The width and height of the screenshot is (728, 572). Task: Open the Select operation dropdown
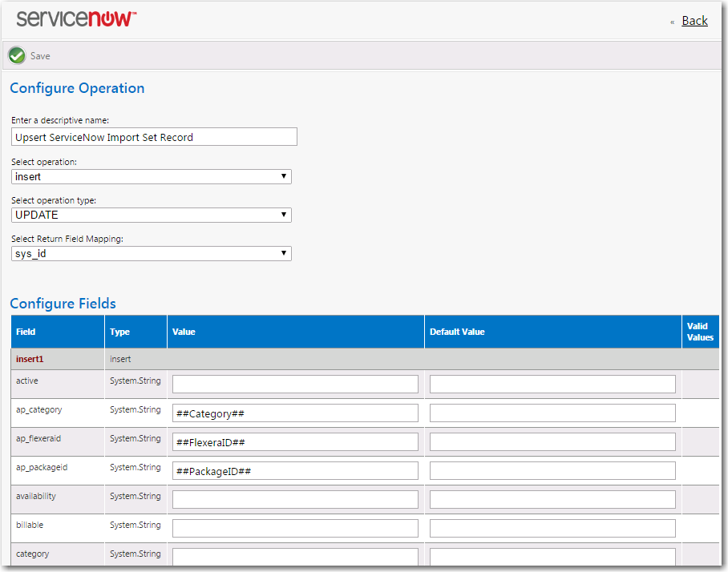tap(152, 176)
